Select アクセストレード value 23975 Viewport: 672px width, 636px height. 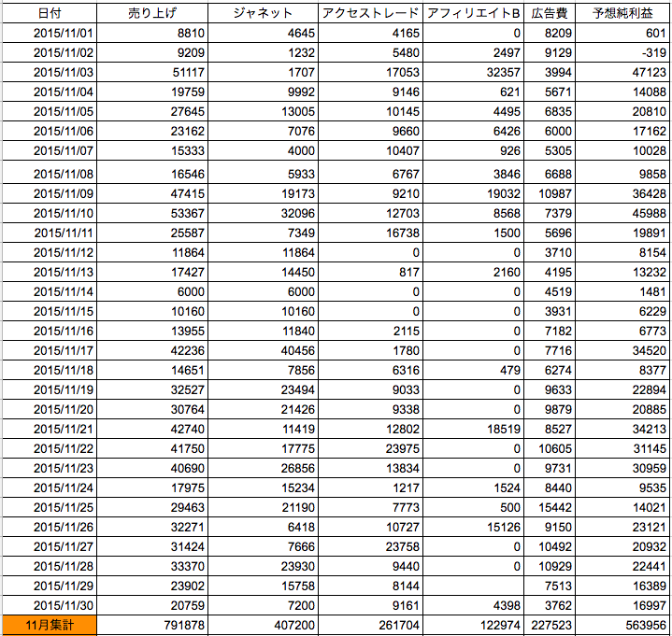pos(370,449)
